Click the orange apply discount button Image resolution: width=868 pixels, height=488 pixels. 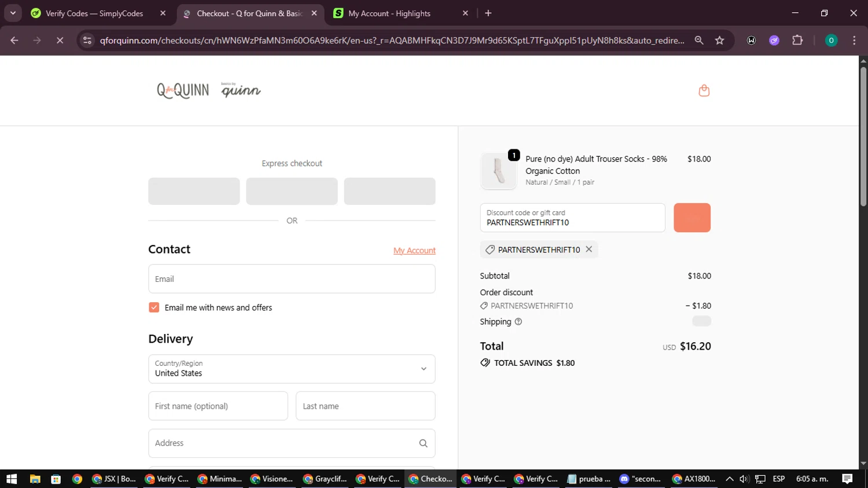[692, 218]
